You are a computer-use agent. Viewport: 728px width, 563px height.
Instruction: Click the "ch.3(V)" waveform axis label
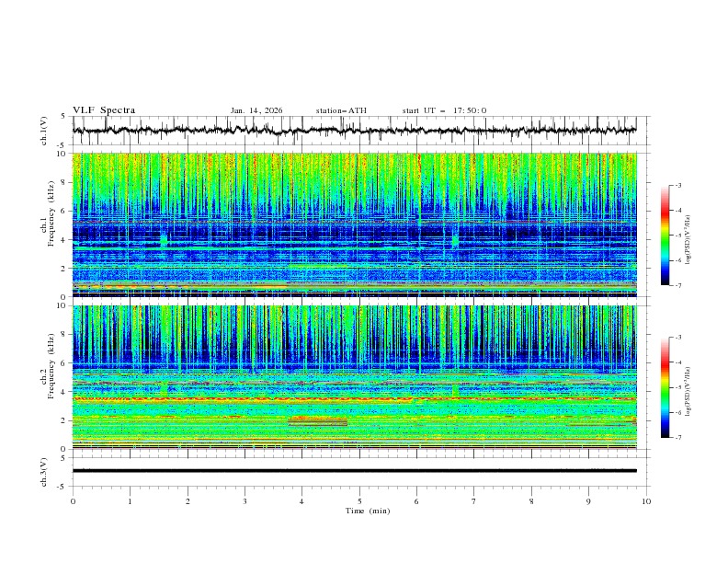point(44,472)
